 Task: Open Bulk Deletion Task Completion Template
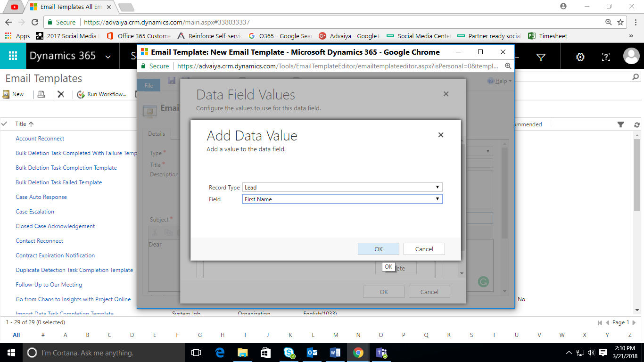point(66,168)
